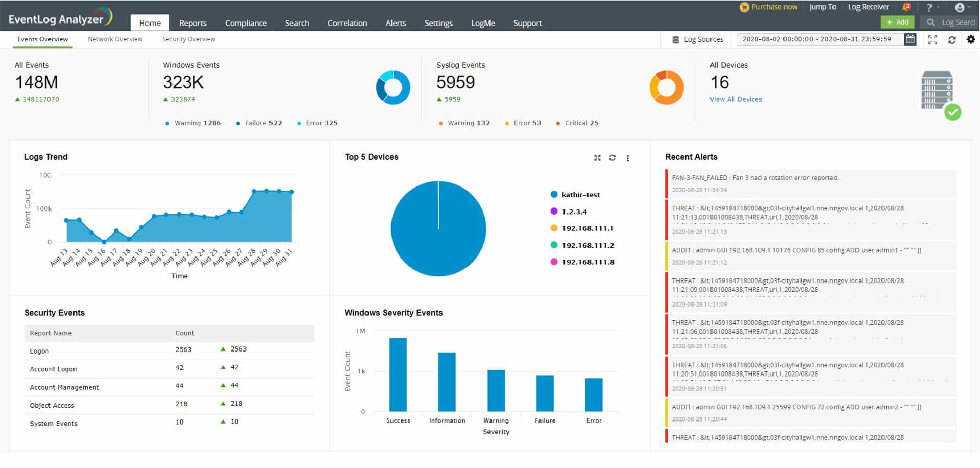Click the Log Search magnifier icon
Screen dimensions: 980x468
[930, 22]
